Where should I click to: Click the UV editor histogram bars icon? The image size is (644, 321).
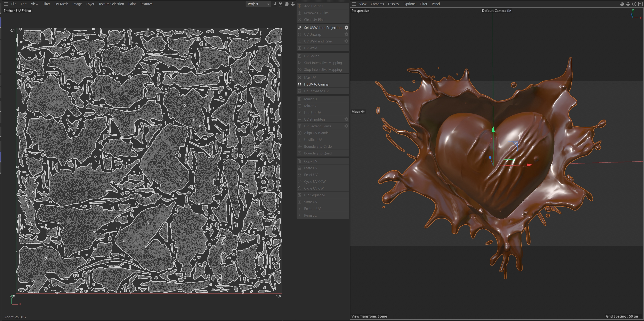pos(274,4)
